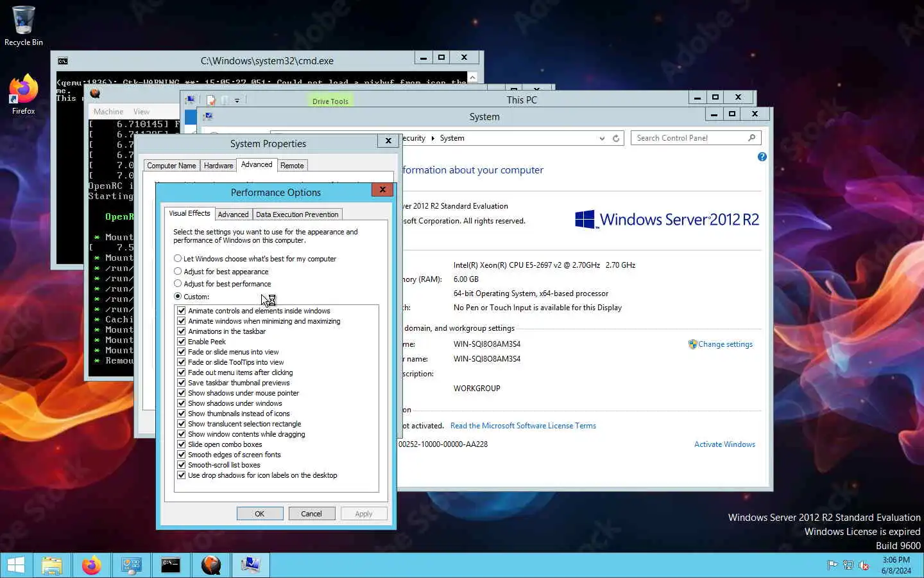Click the Windows Start button
This screenshot has width=924, height=578.
(x=15, y=565)
